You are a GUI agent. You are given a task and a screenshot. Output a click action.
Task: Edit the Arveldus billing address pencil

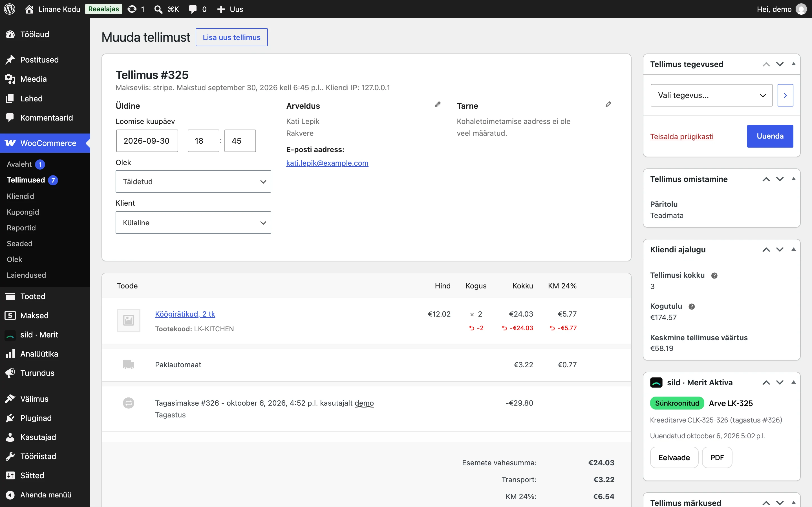[x=438, y=104]
